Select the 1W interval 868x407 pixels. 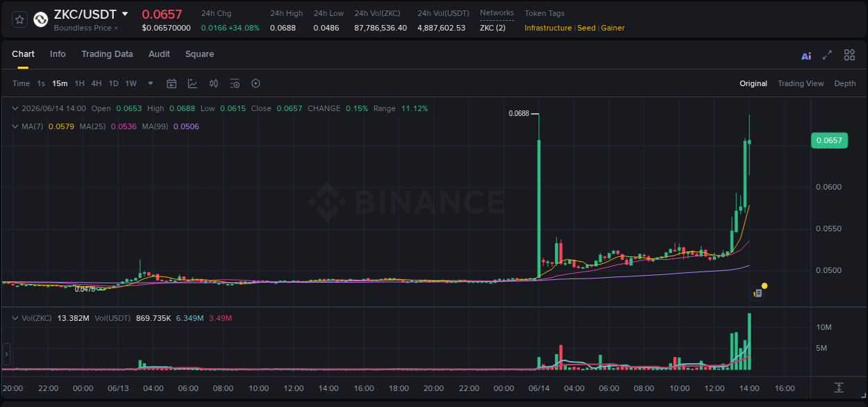[x=131, y=83]
